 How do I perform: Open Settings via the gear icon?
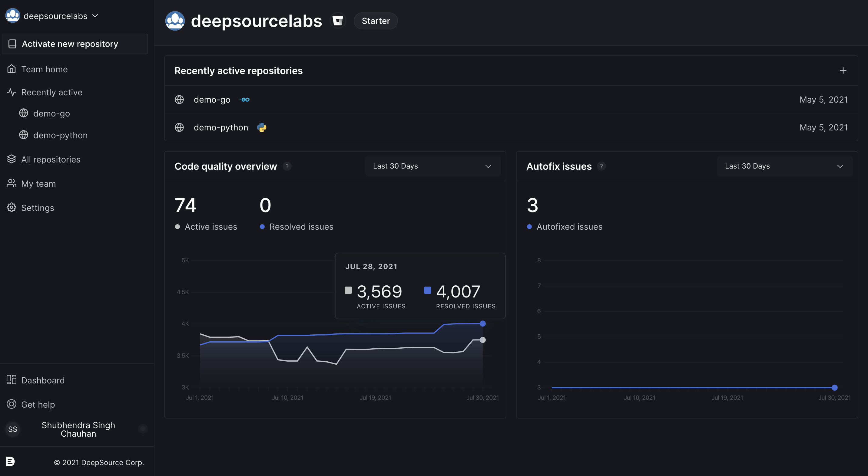click(x=12, y=207)
